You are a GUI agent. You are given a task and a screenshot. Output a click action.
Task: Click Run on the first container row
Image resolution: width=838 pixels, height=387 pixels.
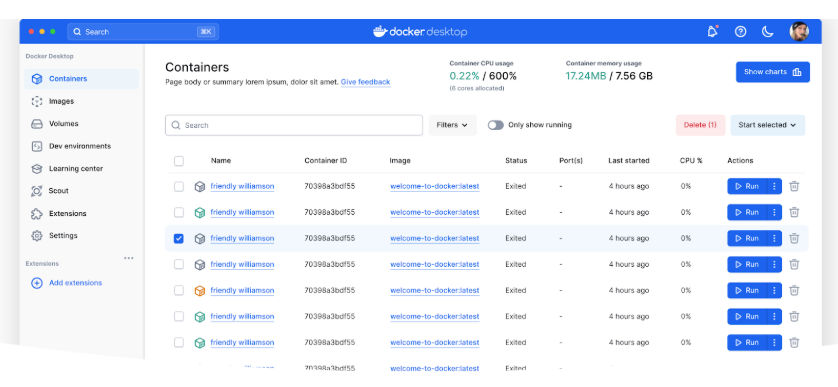coord(747,187)
